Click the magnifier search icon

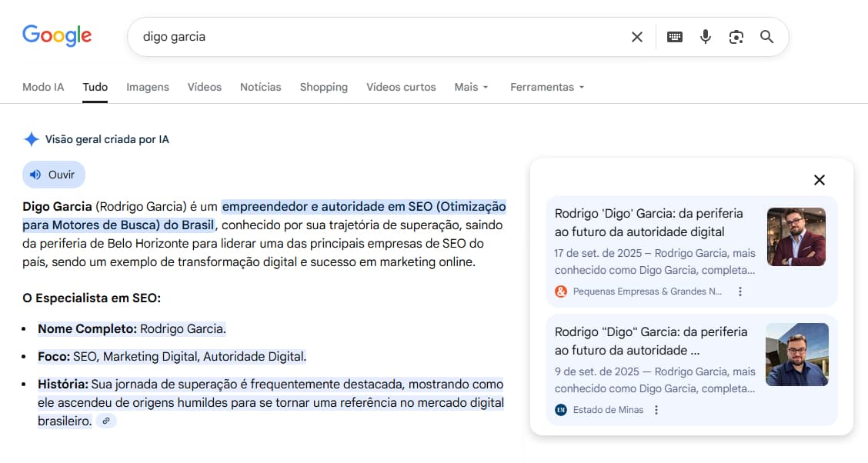766,37
